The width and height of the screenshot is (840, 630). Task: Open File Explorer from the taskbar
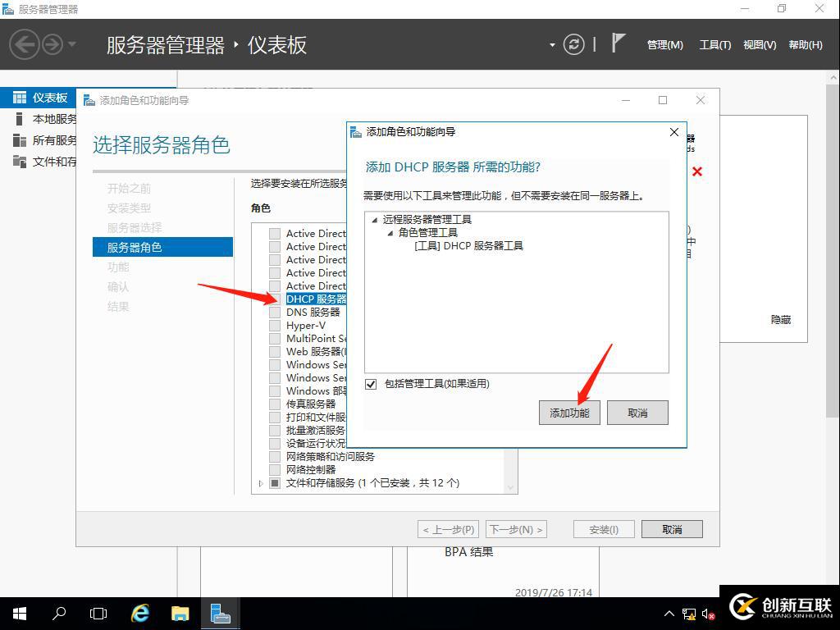pyautogui.click(x=180, y=613)
